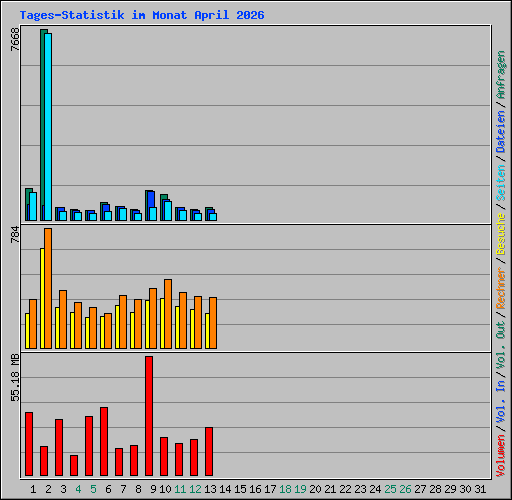Click the blue Dateien bar for day 9
Image resolution: width=512 pixels, height=500 pixels.
(151, 199)
